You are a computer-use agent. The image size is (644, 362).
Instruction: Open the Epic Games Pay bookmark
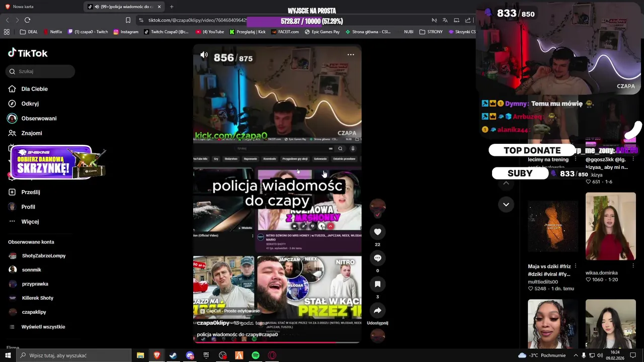tap(322, 32)
